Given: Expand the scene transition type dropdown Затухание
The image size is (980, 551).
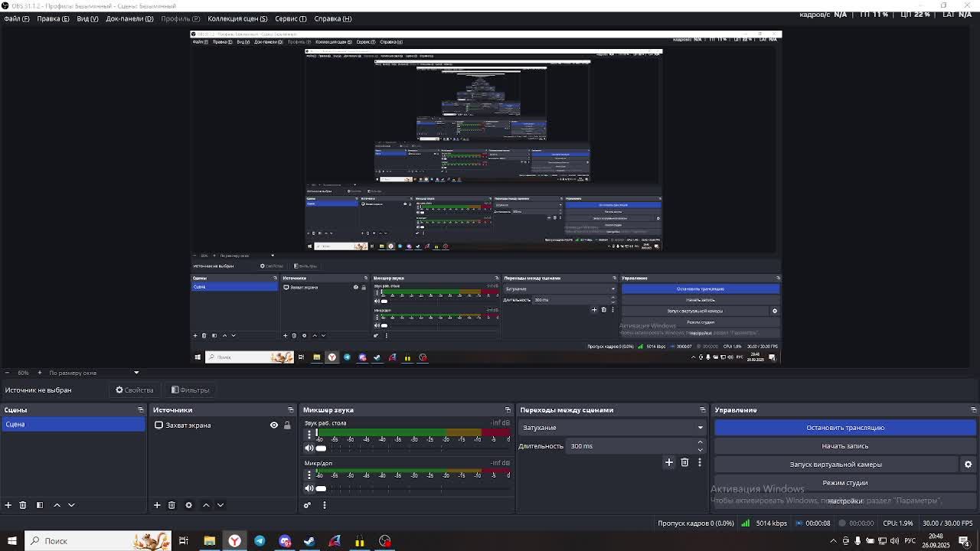Looking at the screenshot, I should pyautogui.click(x=612, y=428).
